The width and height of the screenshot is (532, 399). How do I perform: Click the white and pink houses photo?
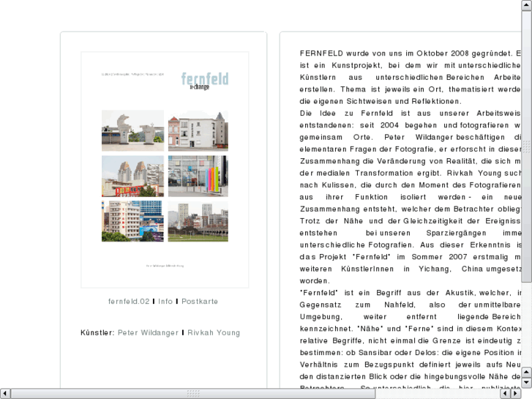point(198,130)
